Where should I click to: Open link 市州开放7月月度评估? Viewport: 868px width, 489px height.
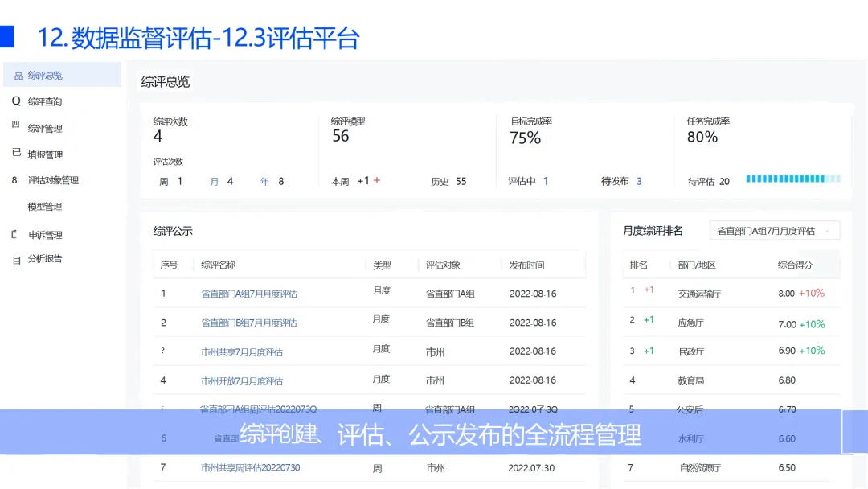(242, 381)
